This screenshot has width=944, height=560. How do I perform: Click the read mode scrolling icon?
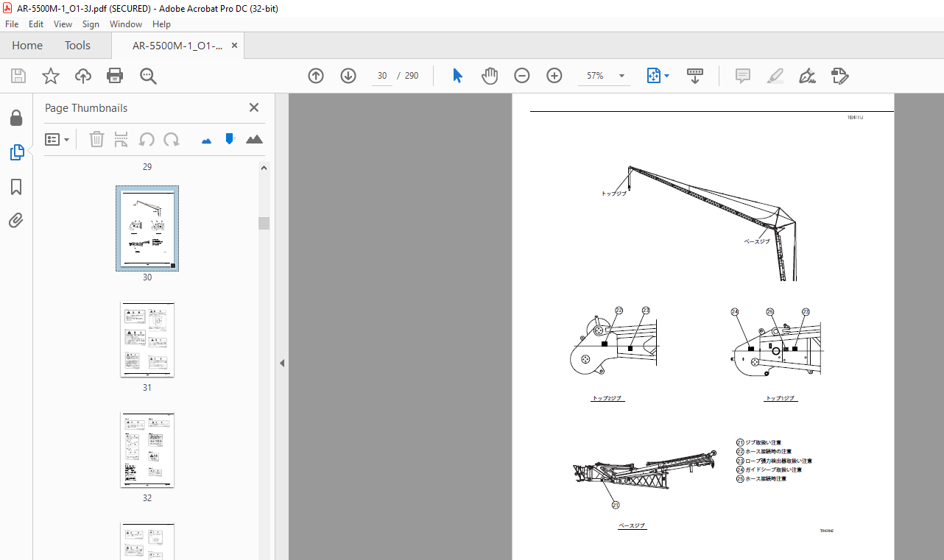[695, 76]
